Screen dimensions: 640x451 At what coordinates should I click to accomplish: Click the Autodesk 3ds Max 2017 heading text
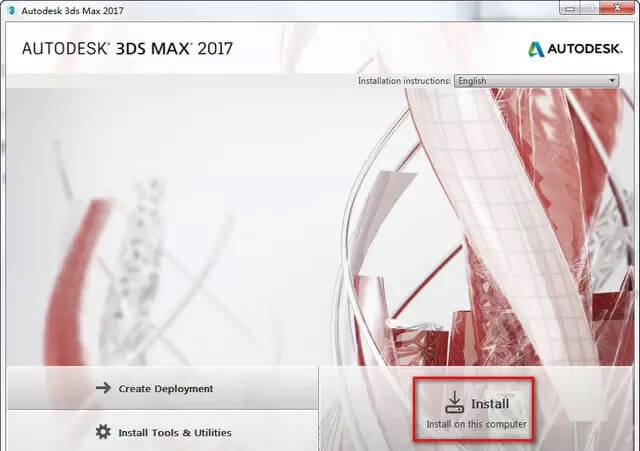(x=127, y=49)
